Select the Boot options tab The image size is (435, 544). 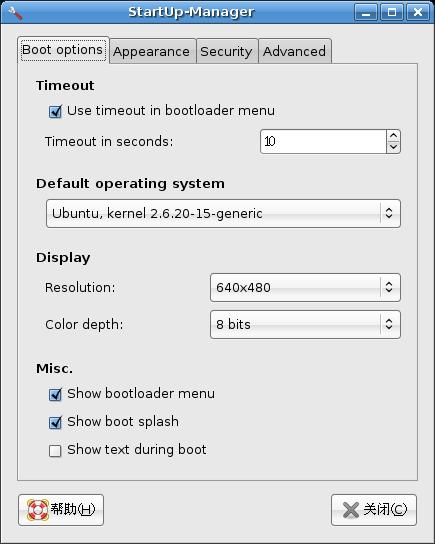point(63,50)
